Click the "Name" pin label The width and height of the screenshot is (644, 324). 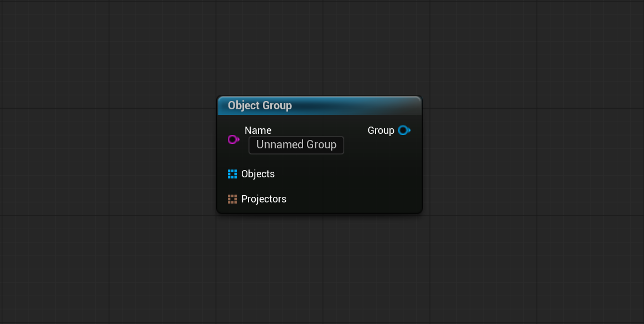click(x=258, y=130)
